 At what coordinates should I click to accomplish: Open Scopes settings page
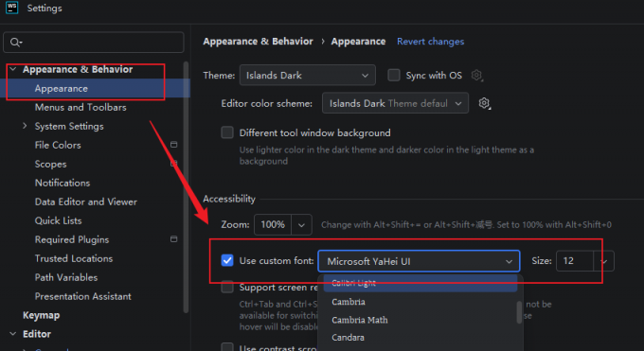point(50,164)
